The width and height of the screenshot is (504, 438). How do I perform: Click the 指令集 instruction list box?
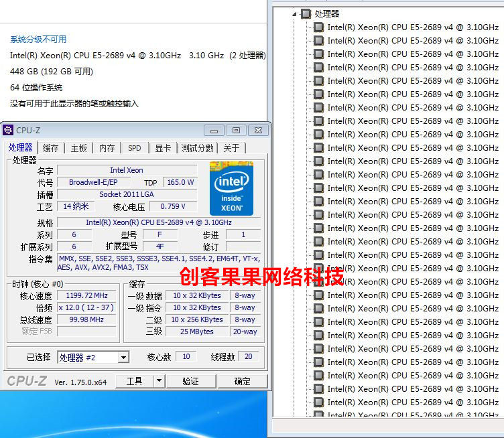coord(159,263)
